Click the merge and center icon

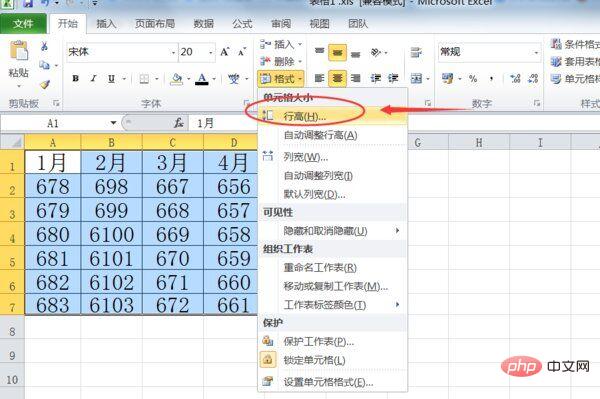pyautogui.click(x=416, y=79)
